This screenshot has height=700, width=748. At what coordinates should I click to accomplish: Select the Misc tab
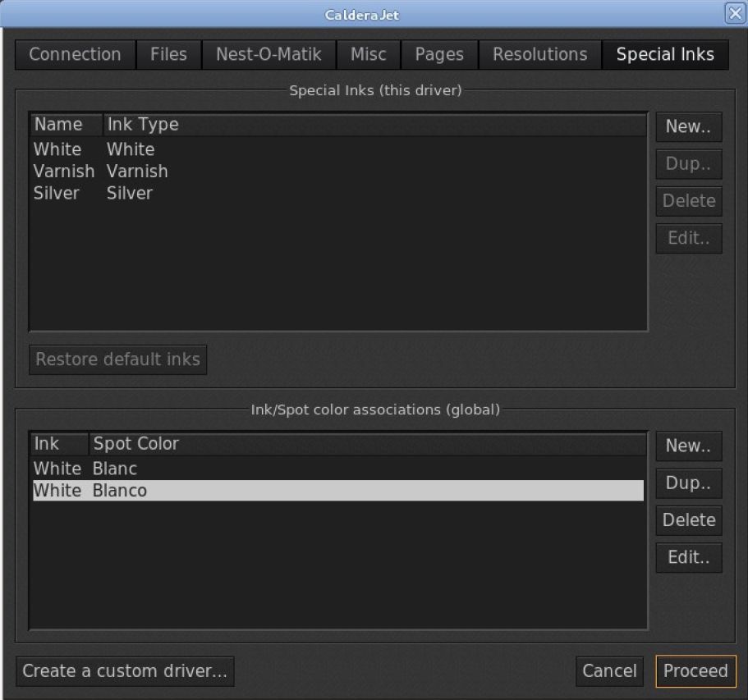tap(369, 55)
